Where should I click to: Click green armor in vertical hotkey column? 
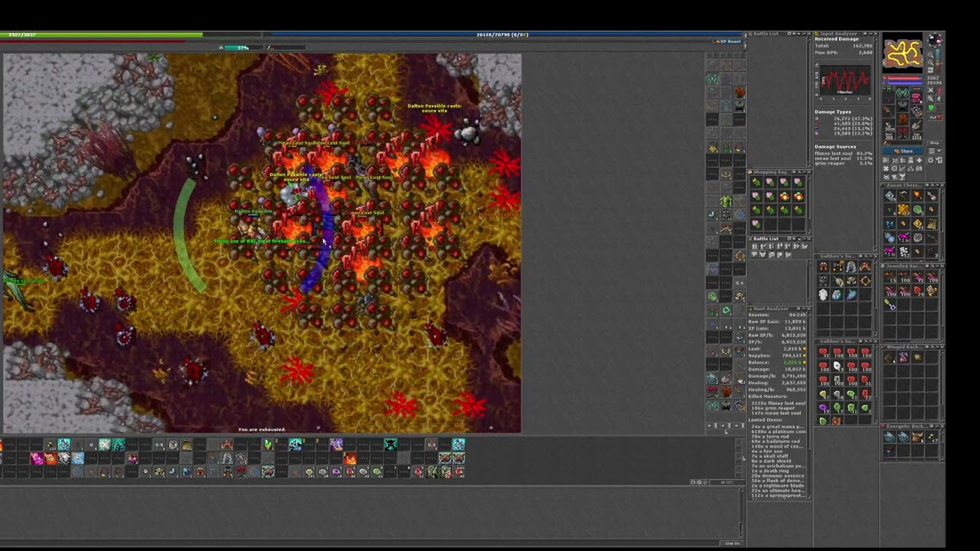725,201
